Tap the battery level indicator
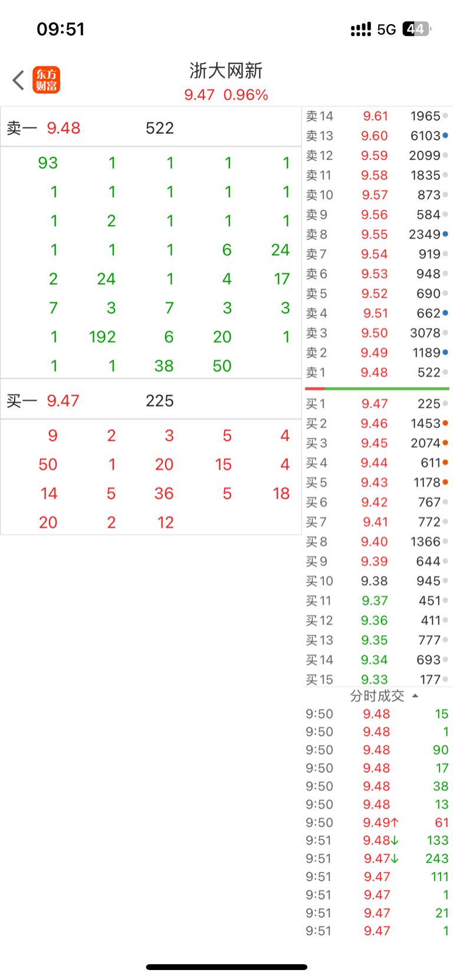The height and width of the screenshot is (980, 453). pos(416,29)
